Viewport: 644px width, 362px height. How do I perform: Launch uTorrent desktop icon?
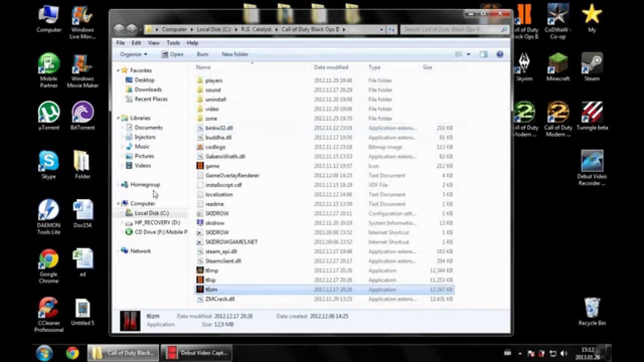49,116
